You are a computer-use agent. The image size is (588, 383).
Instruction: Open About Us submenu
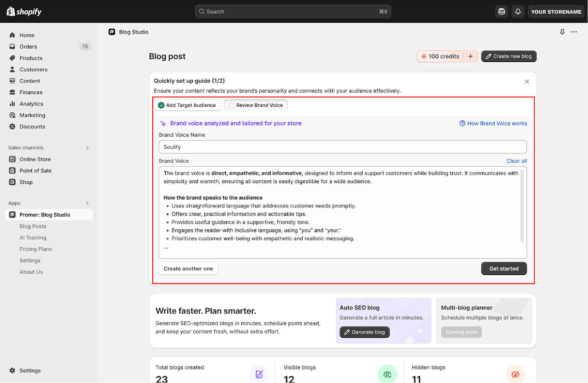pyautogui.click(x=31, y=272)
